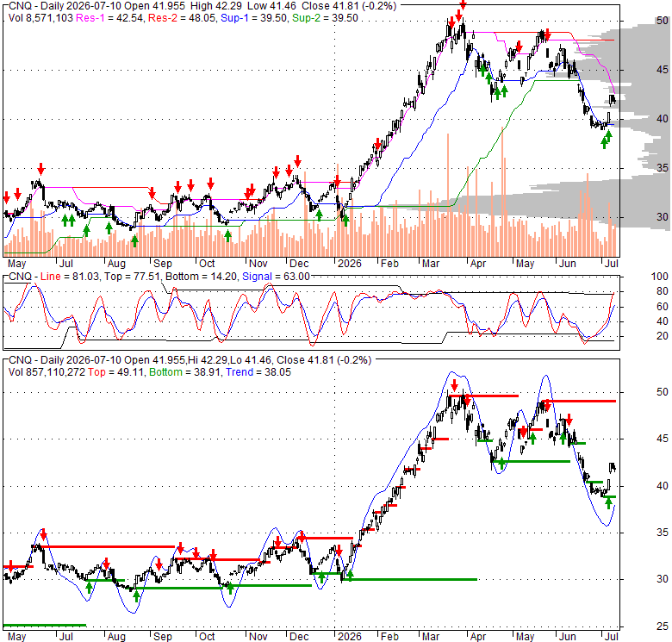Click the 'Jun' axis label on the bottom chart
This screenshot has width=672, height=642.
tap(568, 637)
